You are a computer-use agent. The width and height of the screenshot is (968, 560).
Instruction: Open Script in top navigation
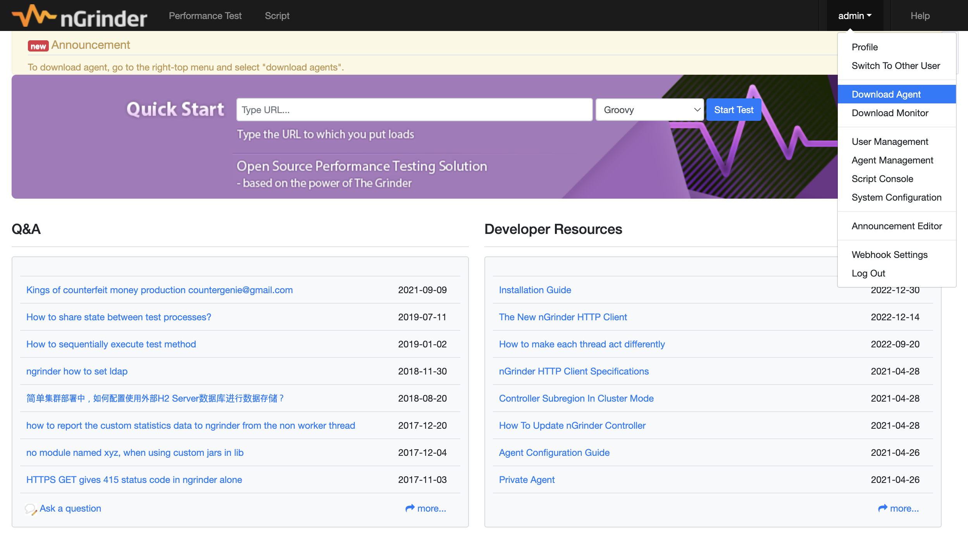277,16
